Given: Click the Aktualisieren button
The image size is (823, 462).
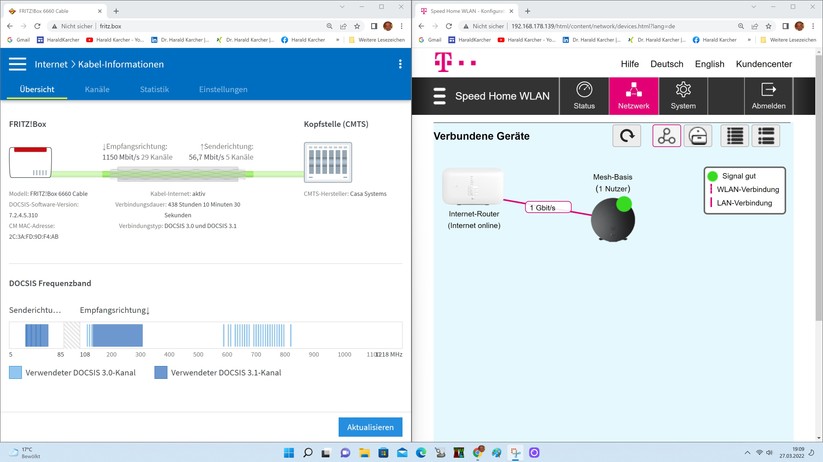Looking at the screenshot, I should [x=370, y=427].
